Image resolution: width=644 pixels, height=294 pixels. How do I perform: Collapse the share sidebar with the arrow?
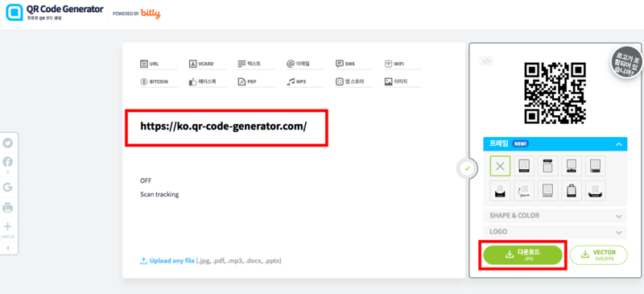[x=7, y=248]
